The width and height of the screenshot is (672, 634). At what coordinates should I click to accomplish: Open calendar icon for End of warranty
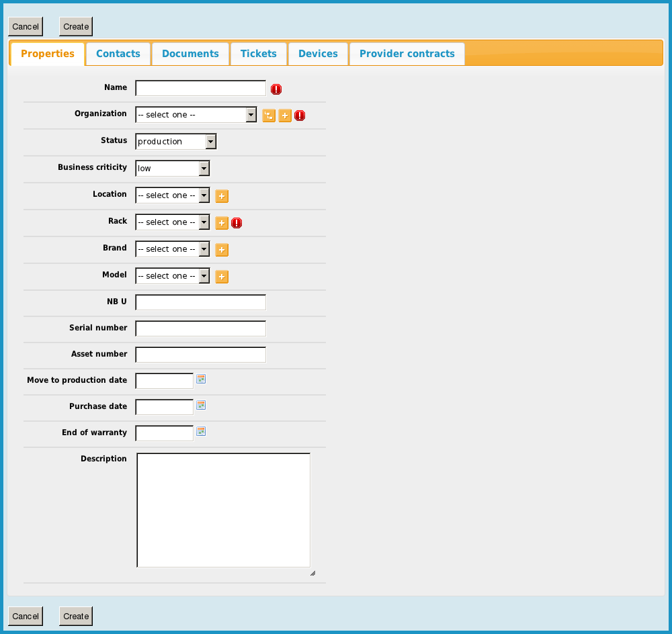pyautogui.click(x=201, y=432)
